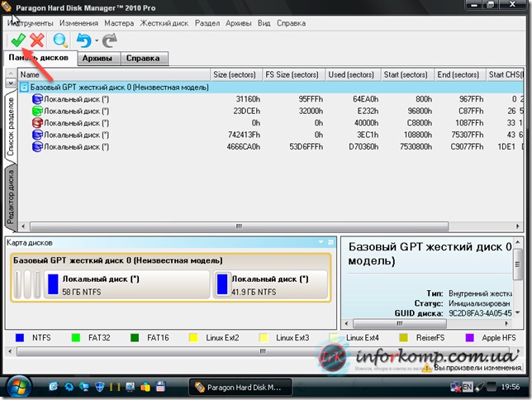
Task: Open the Справка menu
Action: click(x=291, y=23)
